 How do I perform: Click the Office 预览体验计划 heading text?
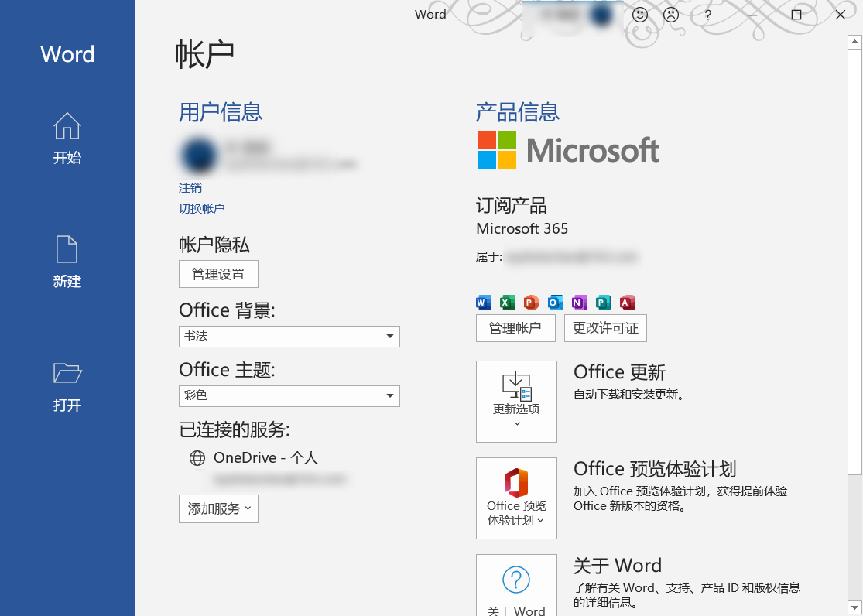655,469
